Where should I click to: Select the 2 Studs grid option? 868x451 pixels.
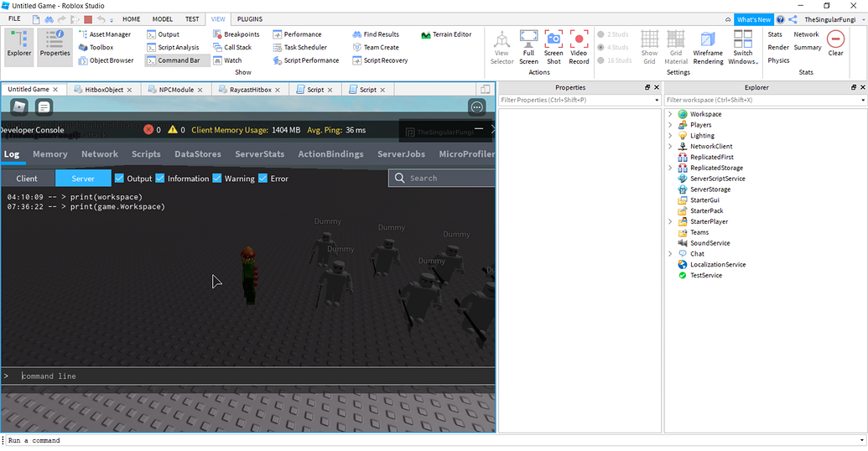(x=613, y=34)
